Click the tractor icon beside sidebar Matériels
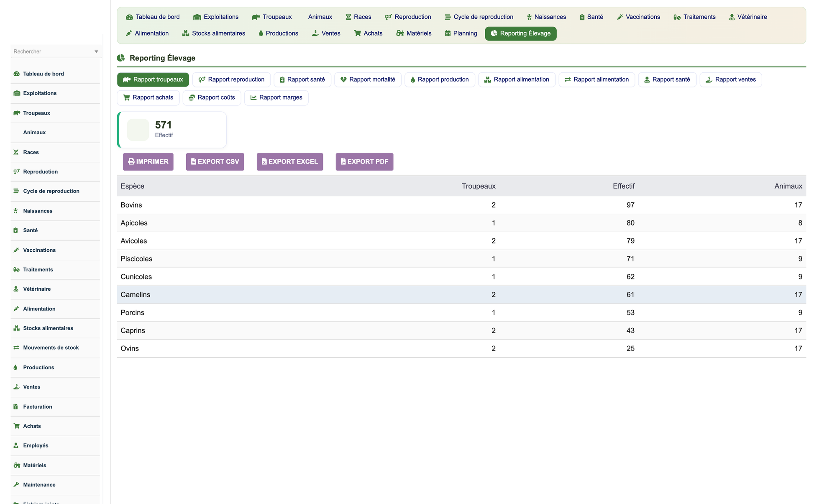814x504 pixels. 17,465
